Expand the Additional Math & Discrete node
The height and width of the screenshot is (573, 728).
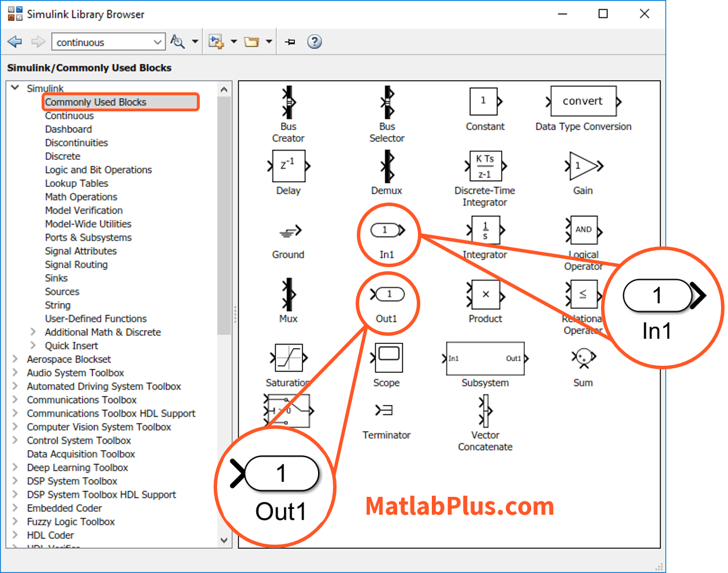click(x=33, y=332)
